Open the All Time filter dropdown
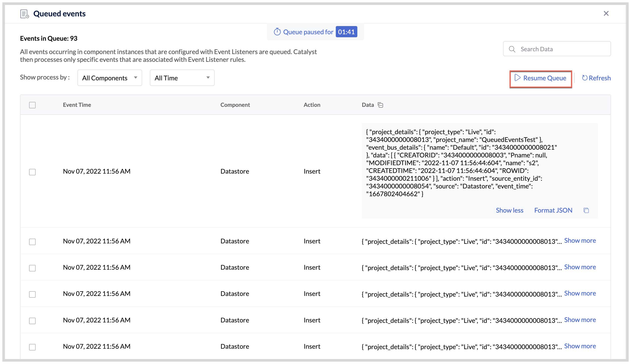 pyautogui.click(x=182, y=78)
